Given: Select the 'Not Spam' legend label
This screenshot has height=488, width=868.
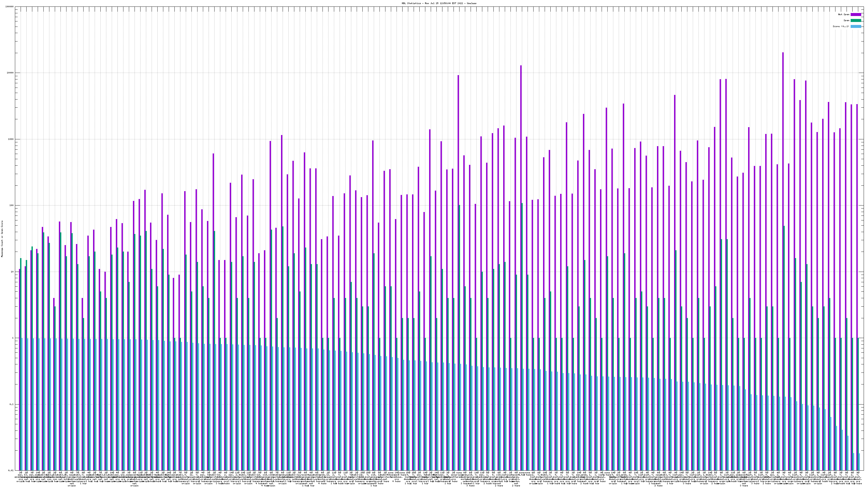Looking at the screenshot, I should 844,14.
